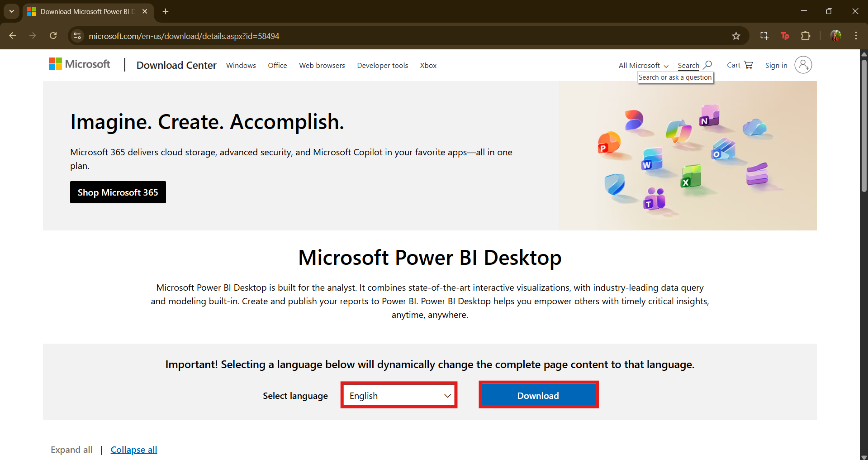Click the Shop Microsoft 365 button
This screenshot has height=460, width=868.
[x=118, y=192]
